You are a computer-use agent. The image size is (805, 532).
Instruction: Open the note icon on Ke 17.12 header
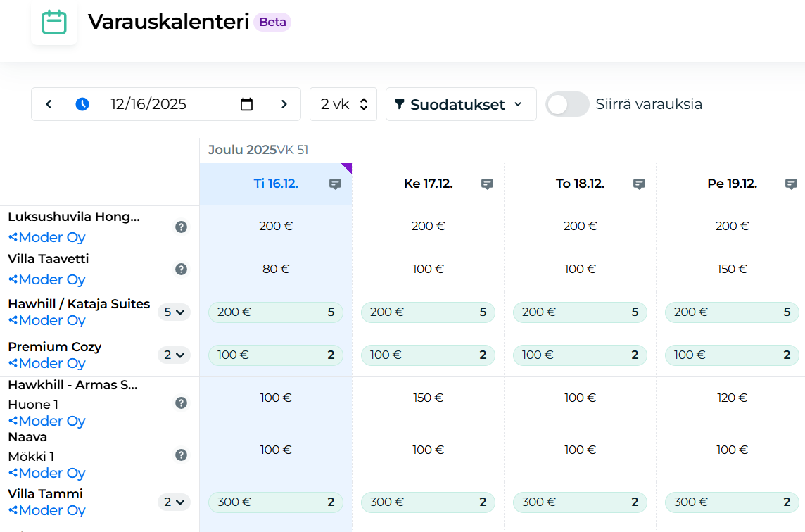(x=488, y=184)
